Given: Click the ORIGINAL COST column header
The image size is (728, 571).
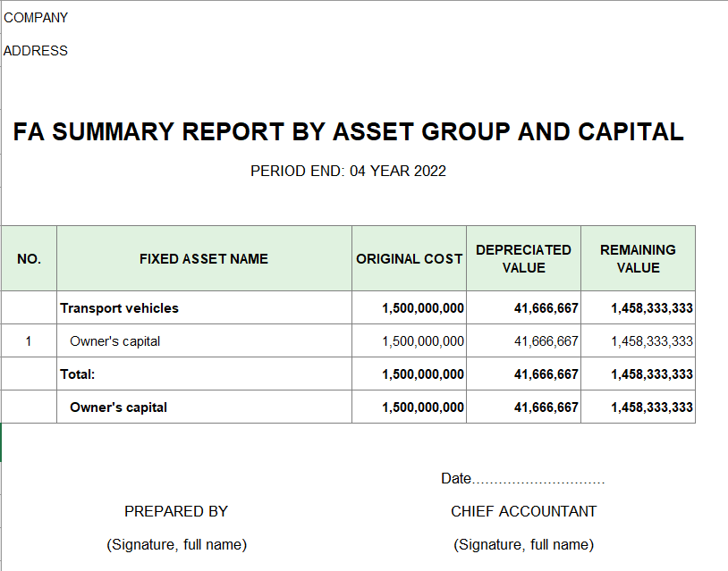Looking at the screenshot, I should (x=409, y=258).
